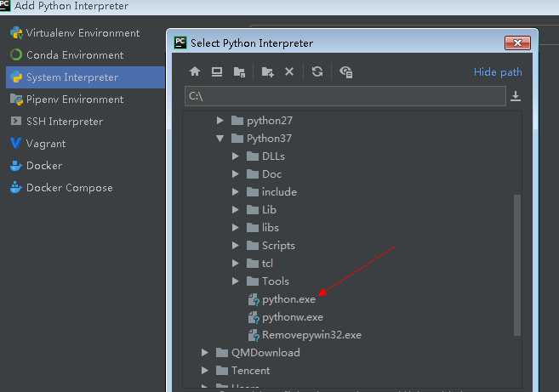Click the PyCharm icon in dialog title

point(180,43)
